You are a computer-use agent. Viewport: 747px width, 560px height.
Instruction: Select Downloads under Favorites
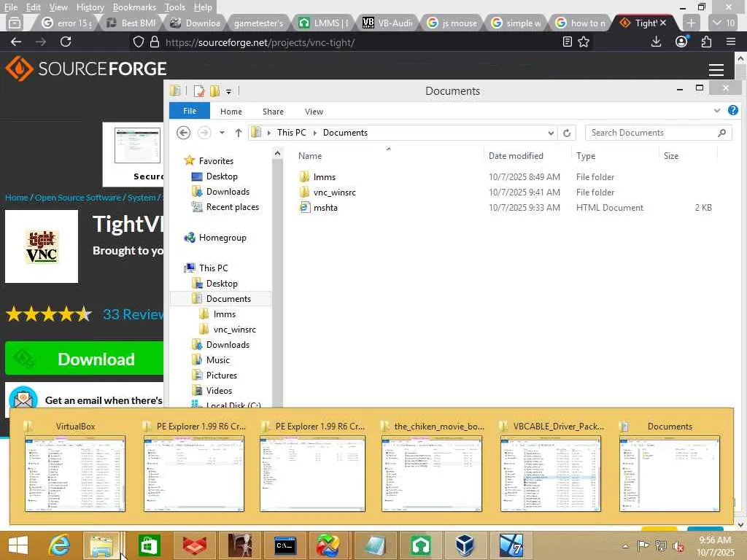(x=228, y=192)
